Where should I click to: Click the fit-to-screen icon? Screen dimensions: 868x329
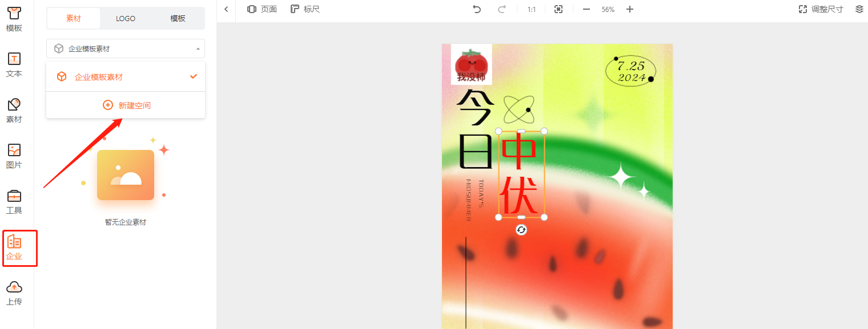pos(558,9)
